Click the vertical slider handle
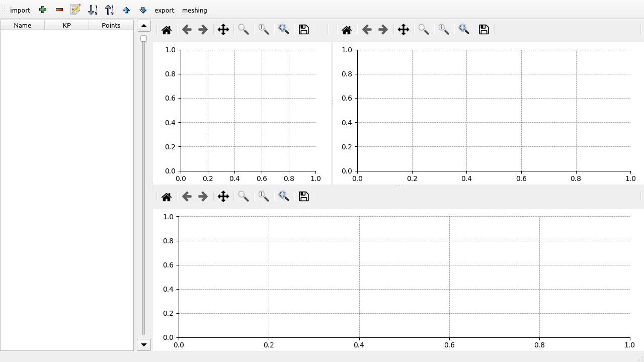 click(x=144, y=39)
